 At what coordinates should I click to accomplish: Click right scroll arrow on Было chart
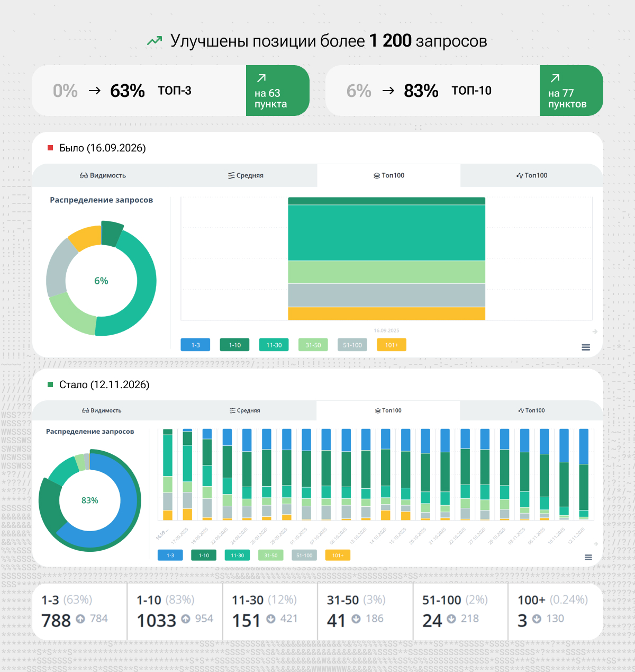click(595, 331)
